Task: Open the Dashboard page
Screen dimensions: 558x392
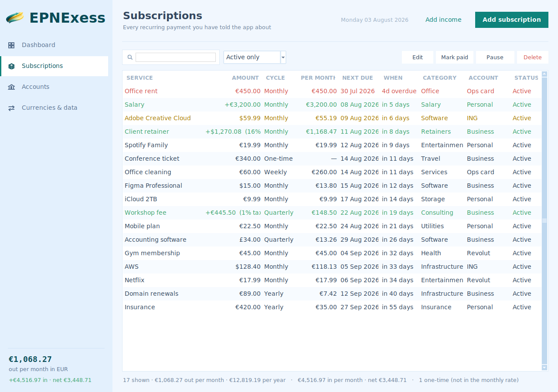Action: pyautogui.click(x=54, y=45)
